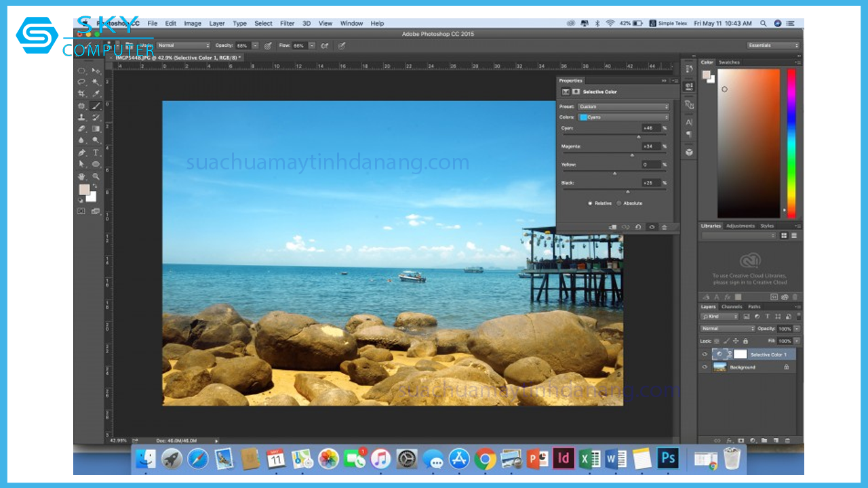The image size is (868, 488).
Task: Open the Colors dropdown showing Cyans
Action: [623, 117]
